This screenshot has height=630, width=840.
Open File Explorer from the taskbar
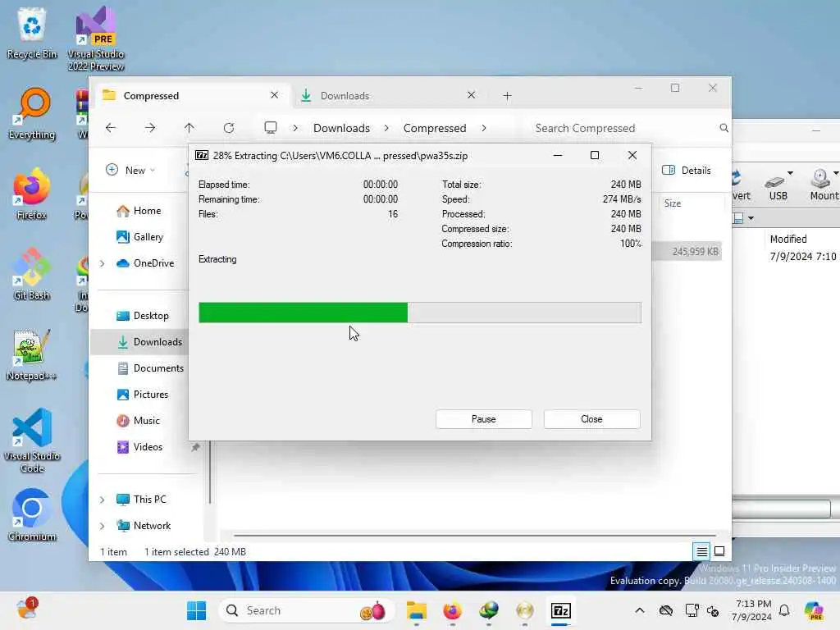(416, 610)
